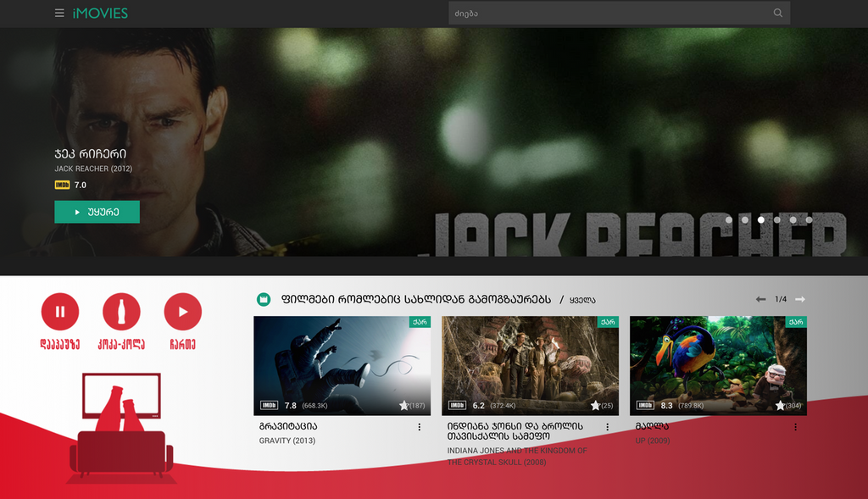Select the fifth carousel dot
The width and height of the screenshot is (868, 499).
tap(793, 220)
